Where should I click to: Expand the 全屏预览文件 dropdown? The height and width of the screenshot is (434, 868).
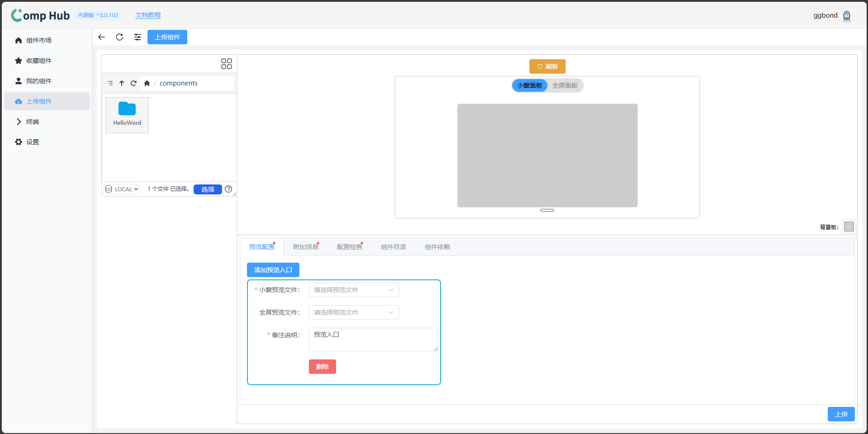point(353,312)
